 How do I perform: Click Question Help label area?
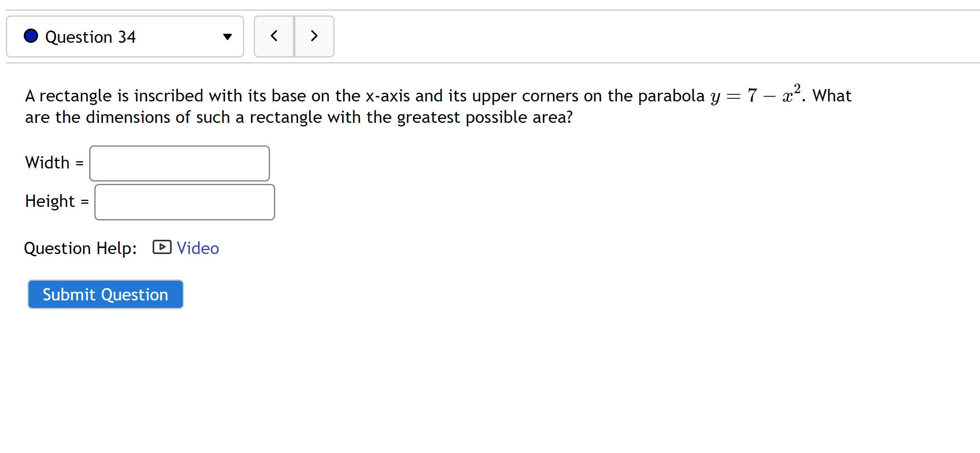80,248
